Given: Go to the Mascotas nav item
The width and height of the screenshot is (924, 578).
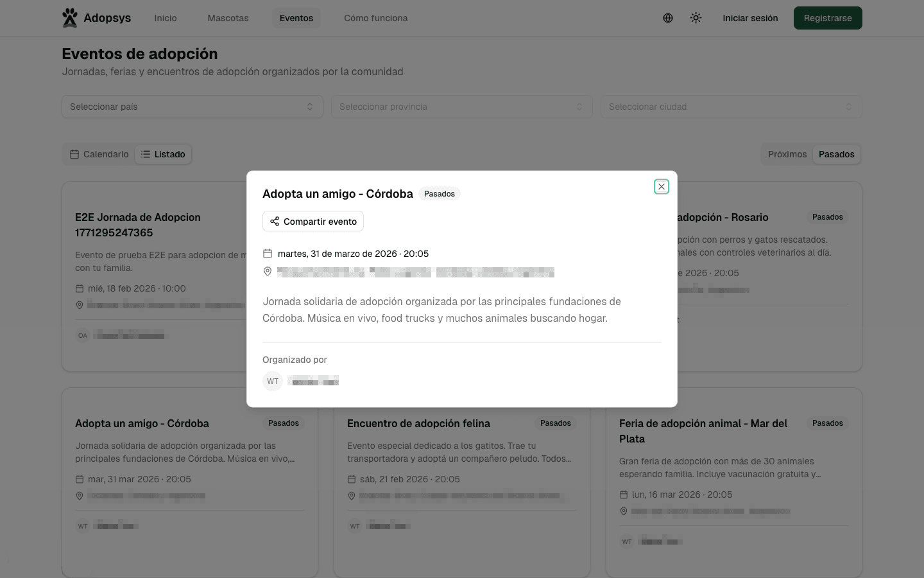Looking at the screenshot, I should pyautogui.click(x=228, y=18).
